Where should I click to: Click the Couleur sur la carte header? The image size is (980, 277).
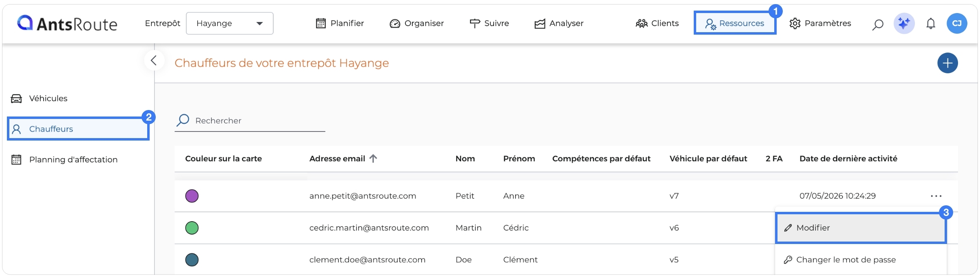(223, 158)
